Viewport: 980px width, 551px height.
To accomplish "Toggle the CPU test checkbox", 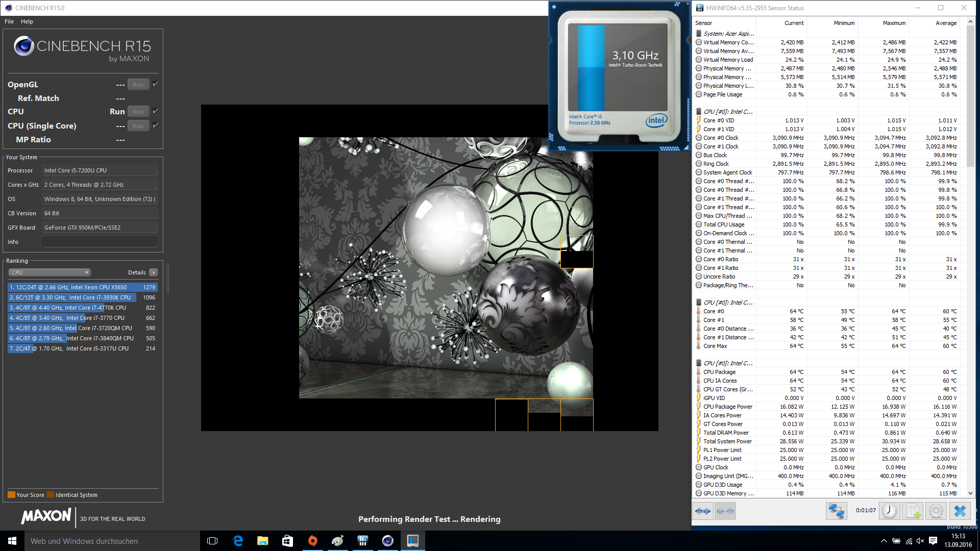I will tap(156, 111).
